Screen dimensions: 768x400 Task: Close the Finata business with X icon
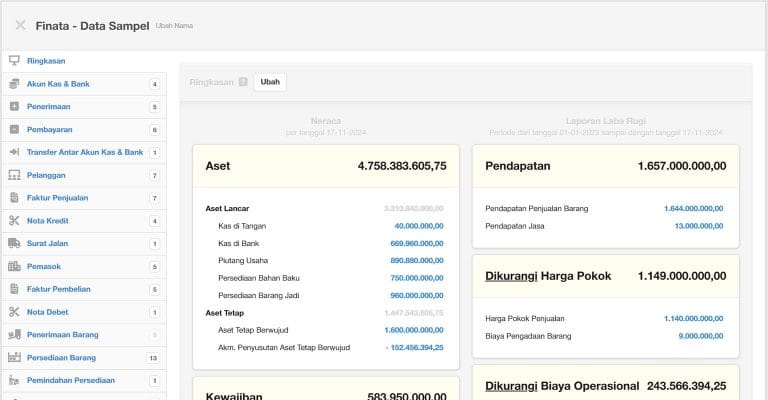(20, 25)
